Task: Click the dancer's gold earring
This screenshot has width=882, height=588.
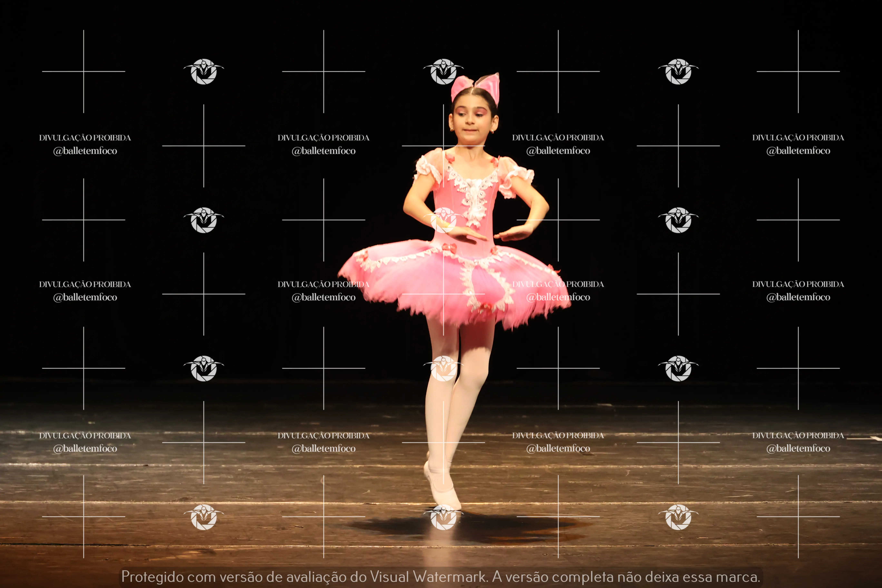Action: (493, 131)
